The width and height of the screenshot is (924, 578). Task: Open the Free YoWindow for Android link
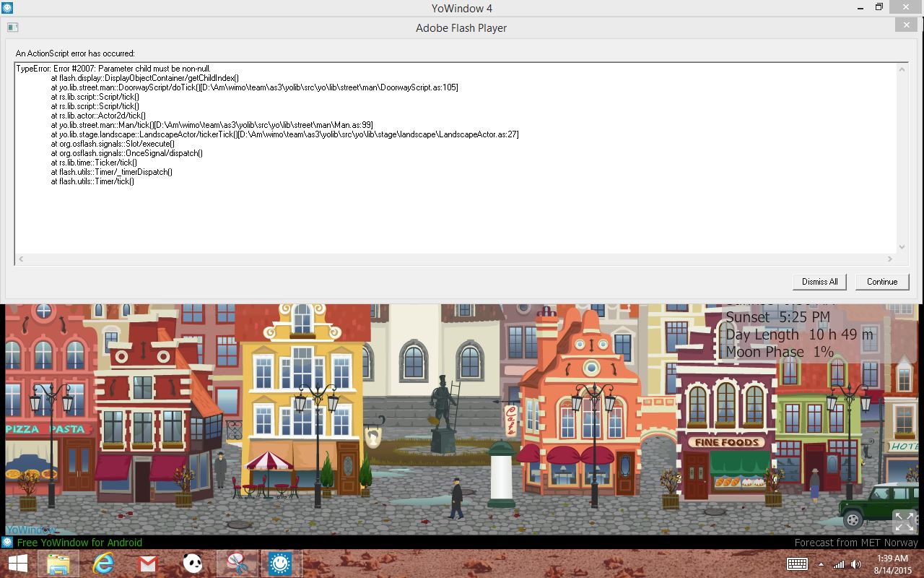[x=79, y=543]
